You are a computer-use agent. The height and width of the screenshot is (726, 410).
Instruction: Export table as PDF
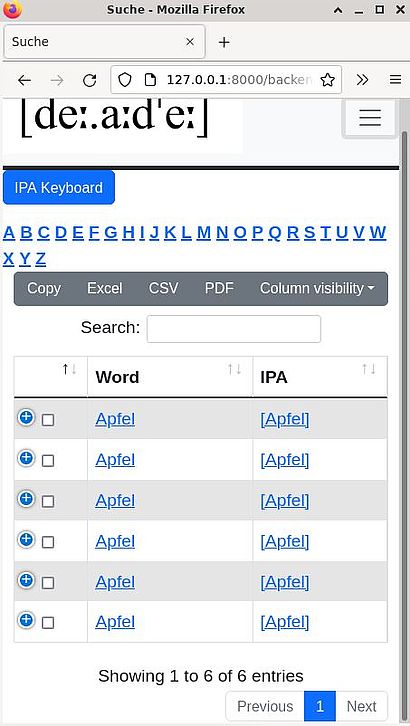(x=219, y=288)
